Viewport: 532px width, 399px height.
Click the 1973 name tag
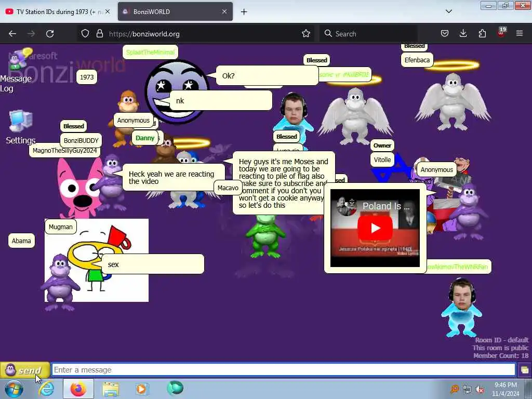coord(87,77)
